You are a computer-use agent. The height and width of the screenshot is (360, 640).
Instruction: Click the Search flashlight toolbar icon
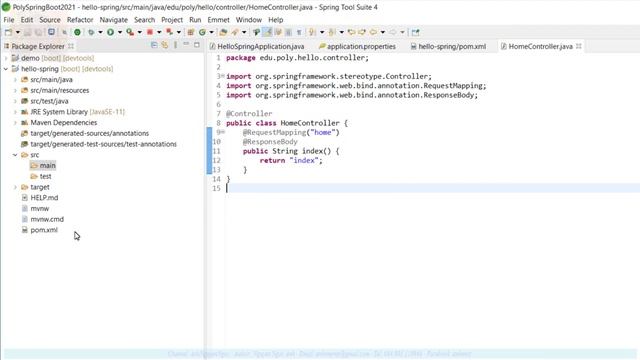coord(235,32)
